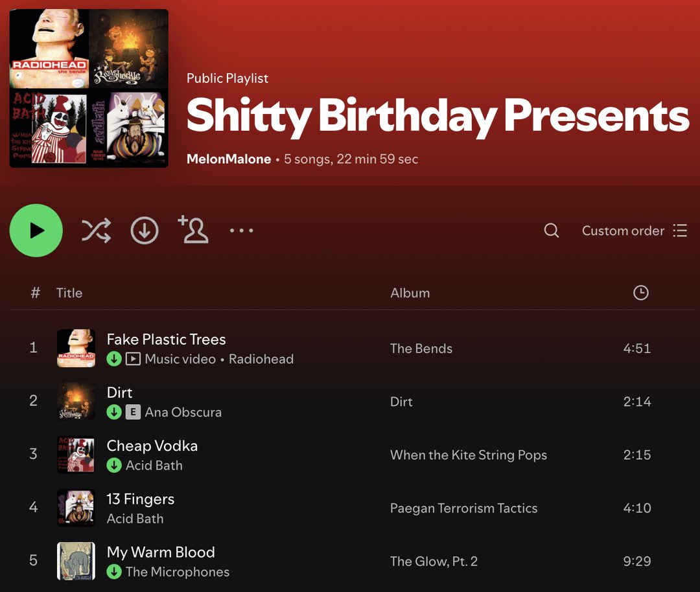Click the Dirt track album art thumbnail

click(76, 401)
